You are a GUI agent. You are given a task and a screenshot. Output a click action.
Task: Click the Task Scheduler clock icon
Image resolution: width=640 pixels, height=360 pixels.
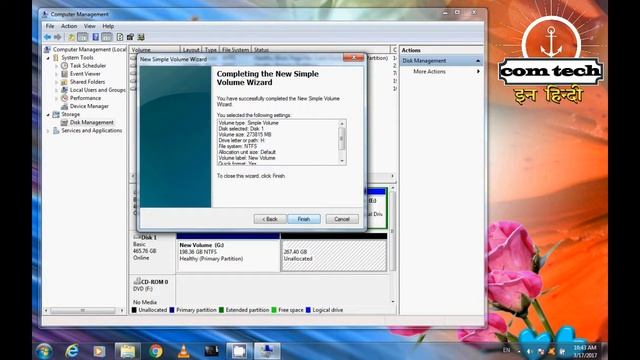tap(64, 65)
